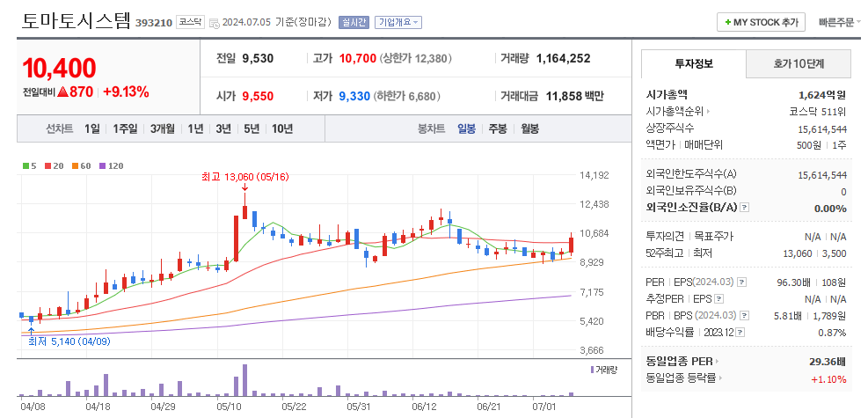Click the arrow next to 동일업종 등락률
The height and width of the screenshot is (418, 868).
pyautogui.click(x=721, y=378)
